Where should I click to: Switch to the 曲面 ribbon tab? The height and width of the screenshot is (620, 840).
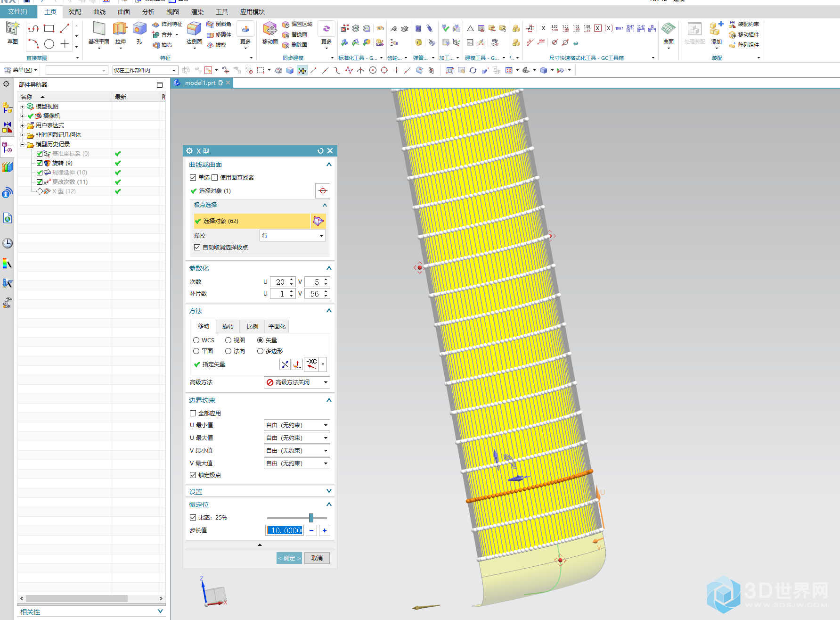click(x=124, y=12)
